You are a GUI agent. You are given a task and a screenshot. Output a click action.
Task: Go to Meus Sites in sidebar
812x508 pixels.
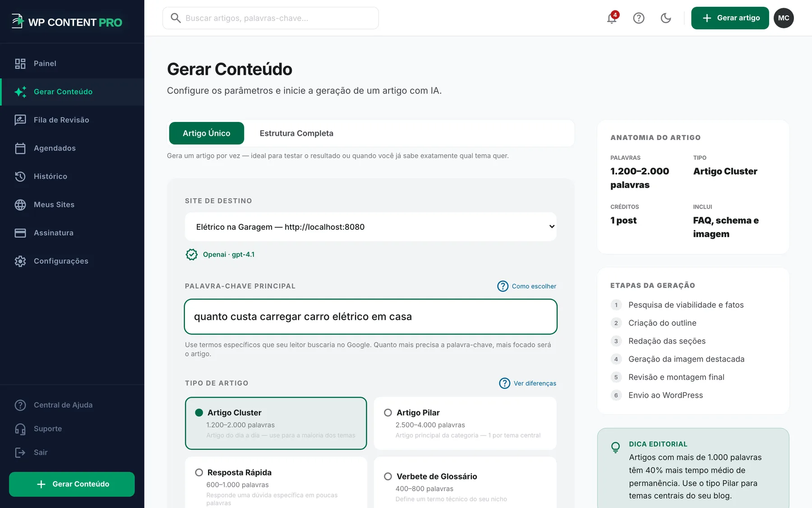coord(72,205)
